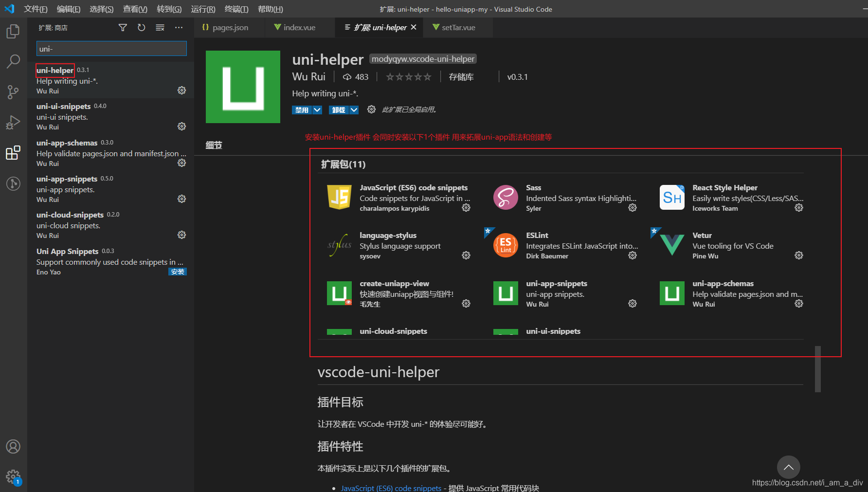Image resolution: width=868 pixels, height=492 pixels.
Task: Open gear for ESLint pack item
Action: (x=633, y=255)
